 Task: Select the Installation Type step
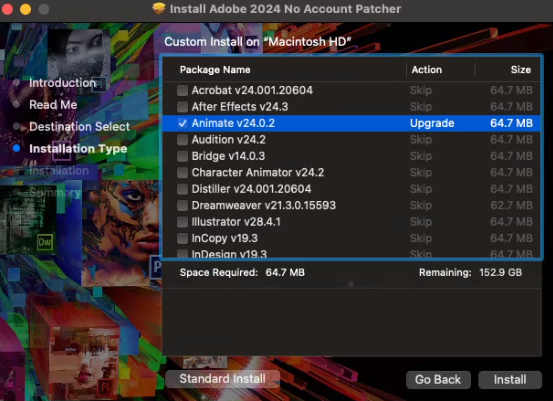78,149
